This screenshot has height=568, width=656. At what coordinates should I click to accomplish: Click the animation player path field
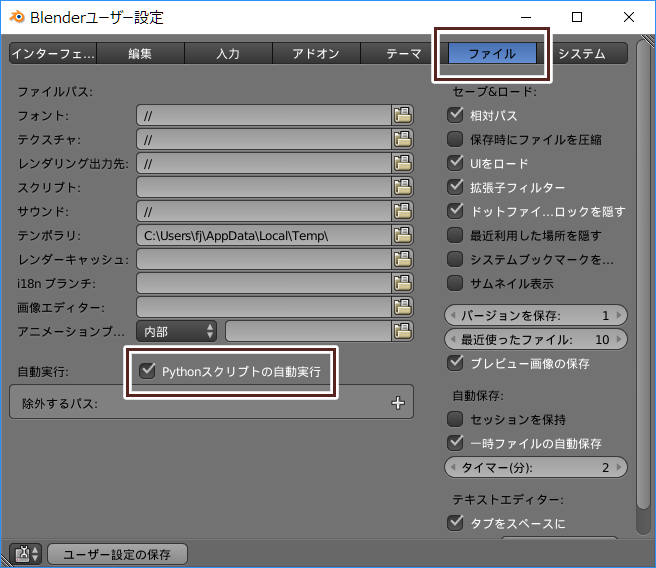point(308,331)
